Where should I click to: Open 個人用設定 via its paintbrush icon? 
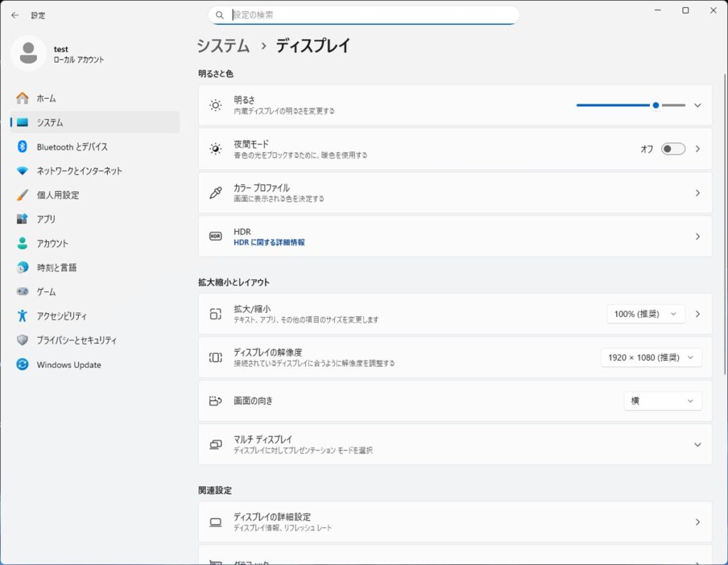click(22, 195)
